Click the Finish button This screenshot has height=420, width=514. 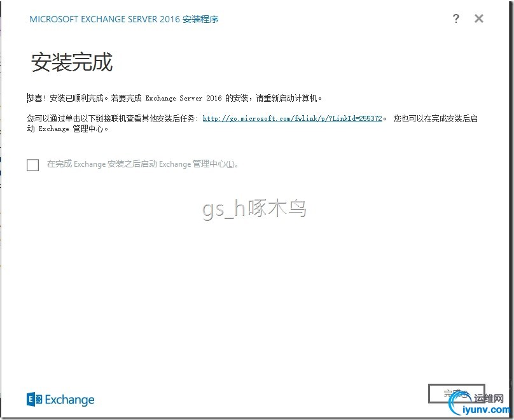(456, 393)
